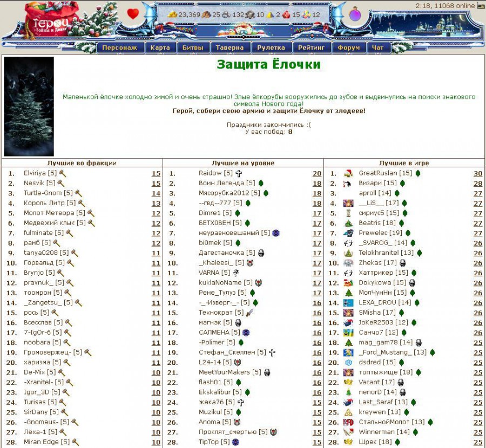Viewport: 486px width, 448px height.
Task: Click the mercury resource icon
Action: point(250,15)
